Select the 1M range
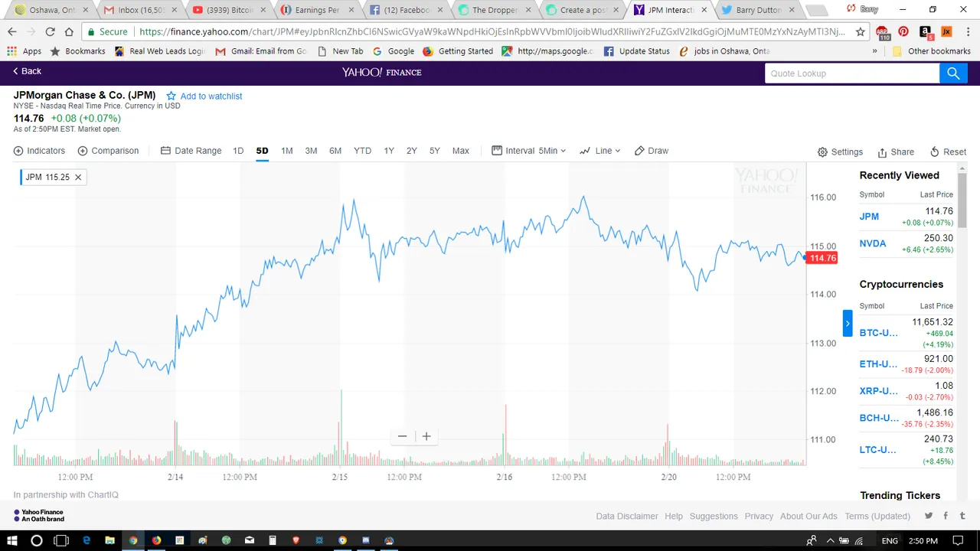 click(286, 151)
